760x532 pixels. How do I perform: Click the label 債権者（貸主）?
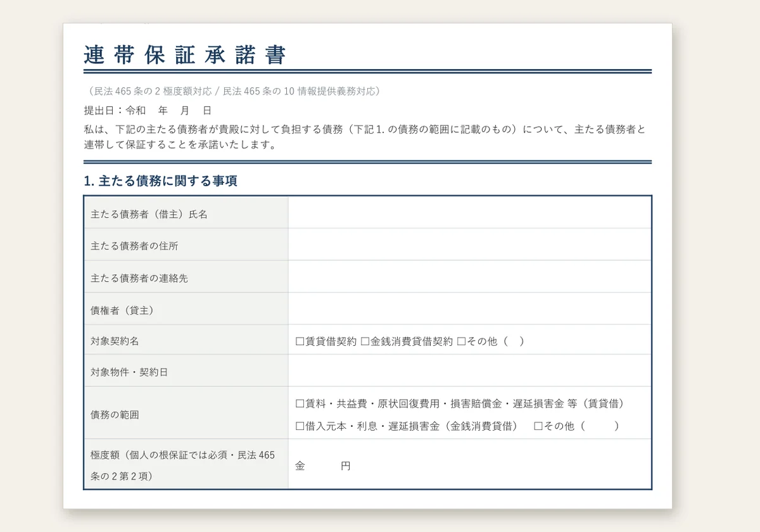click(122, 310)
